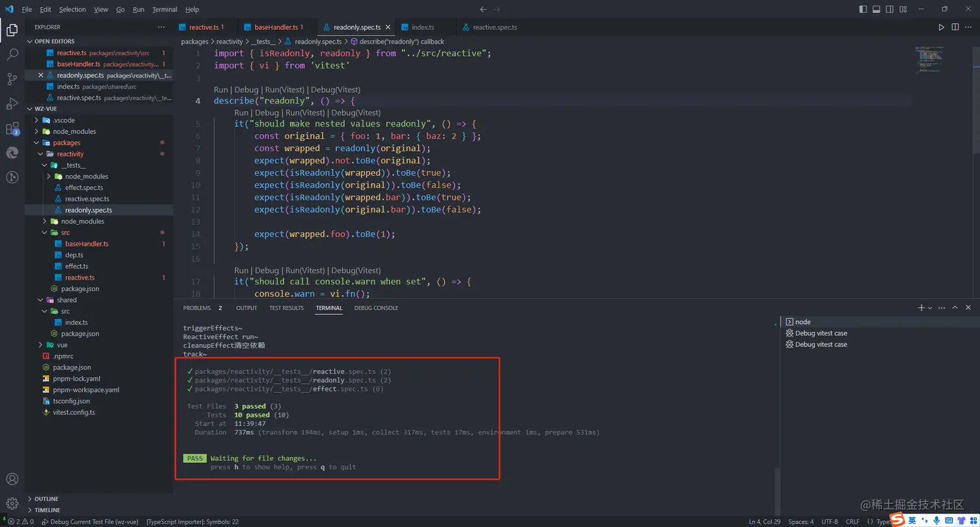The height and width of the screenshot is (527, 980).
Task: Click the Run play icon in editor toolbar
Action: coord(941,27)
